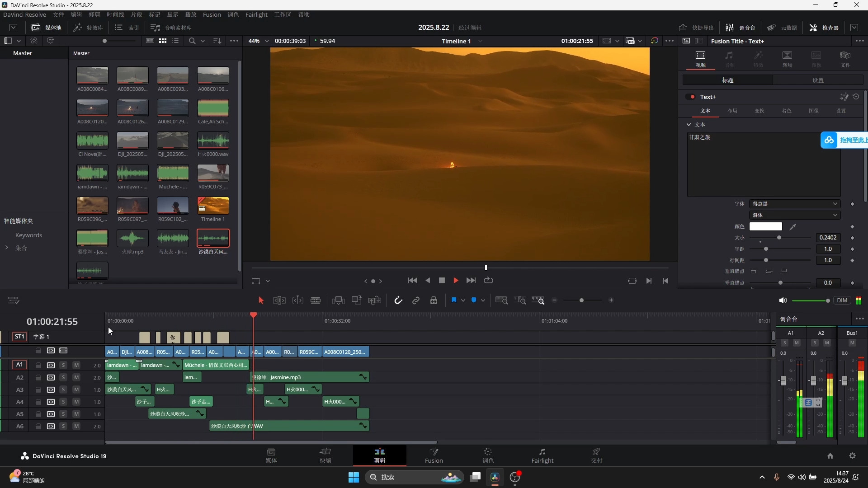Mute audio track A6
Viewport: 868px width, 488px height.
(x=76, y=426)
